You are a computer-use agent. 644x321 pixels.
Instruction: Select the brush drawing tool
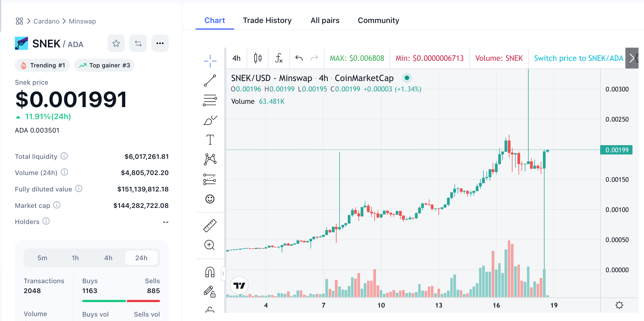coord(210,120)
